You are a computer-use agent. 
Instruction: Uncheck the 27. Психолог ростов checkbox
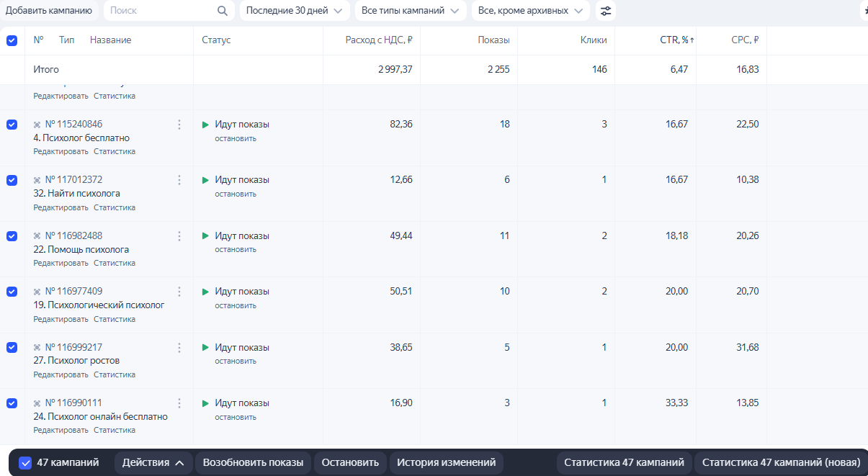[12, 347]
